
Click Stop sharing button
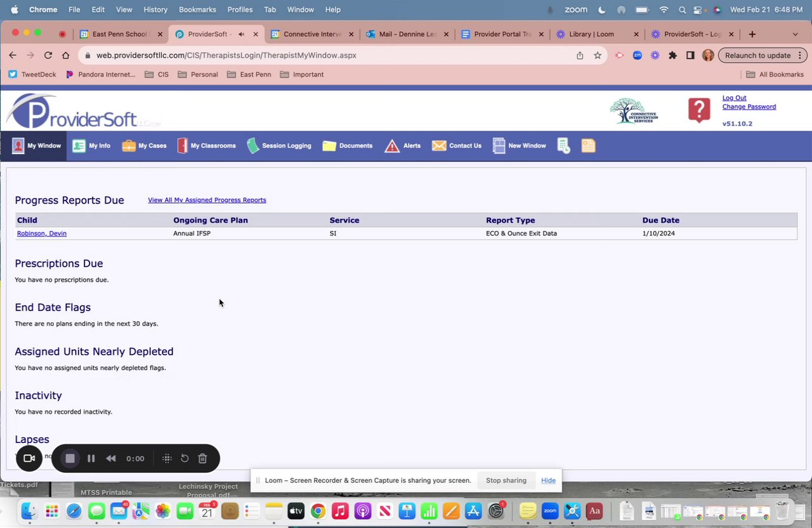(x=506, y=480)
